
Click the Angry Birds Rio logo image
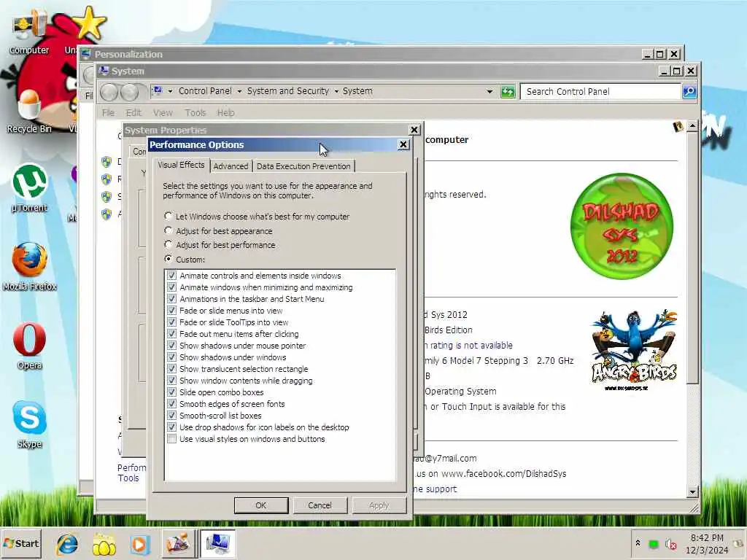coord(634,350)
